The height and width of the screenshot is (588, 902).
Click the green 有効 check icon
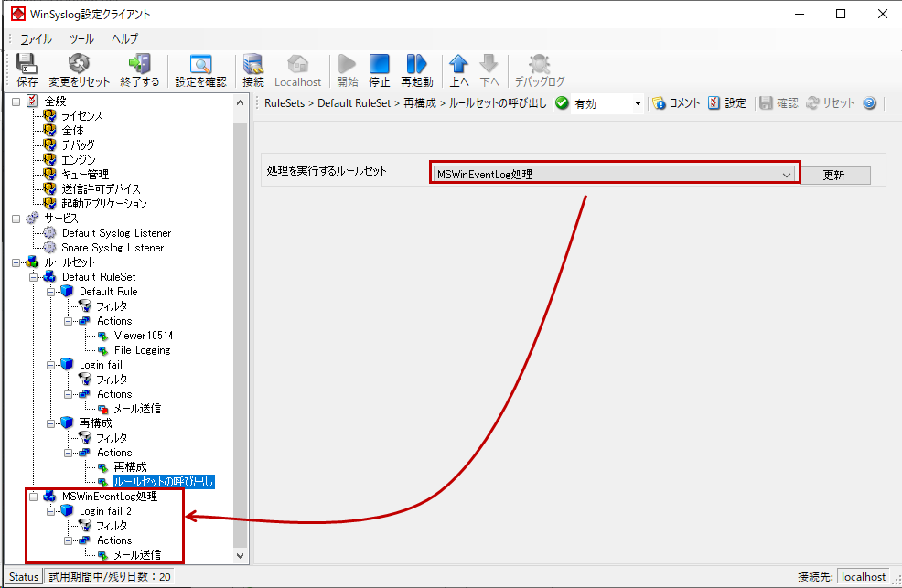pyautogui.click(x=562, y=103)
